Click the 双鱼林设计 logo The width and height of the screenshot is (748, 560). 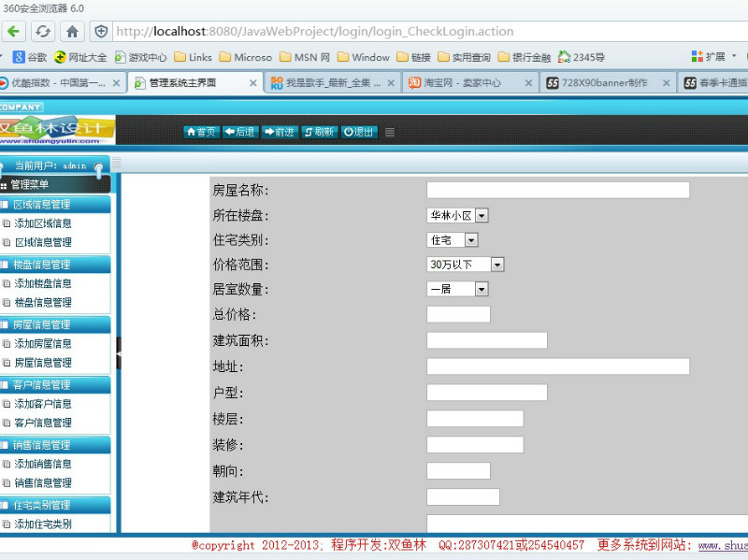(57, 130)
